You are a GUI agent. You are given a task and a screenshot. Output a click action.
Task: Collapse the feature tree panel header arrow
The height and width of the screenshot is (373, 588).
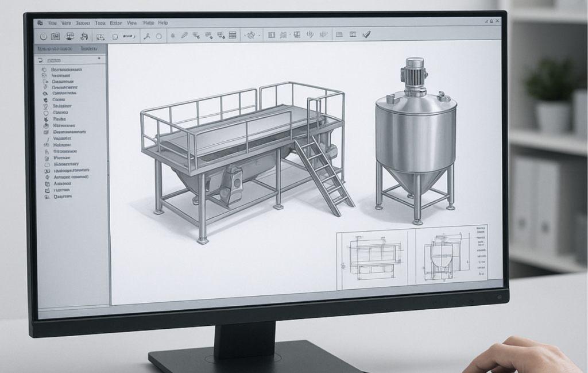99,59
